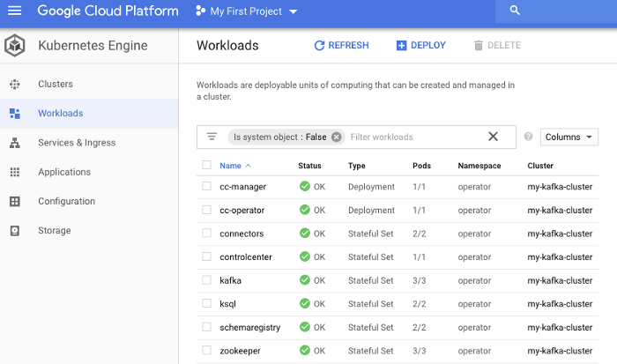
Task: Click the Status column header
Action: point(309,166)
